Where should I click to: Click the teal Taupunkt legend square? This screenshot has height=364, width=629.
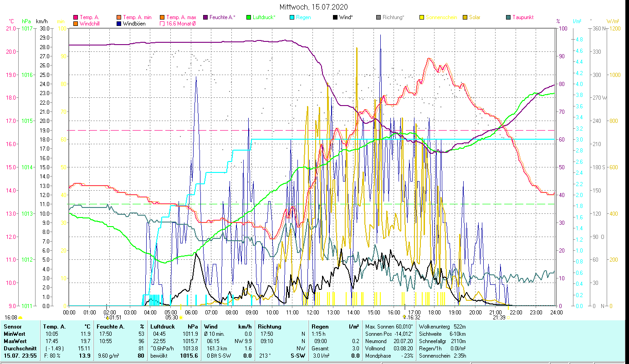pos(508,17)
